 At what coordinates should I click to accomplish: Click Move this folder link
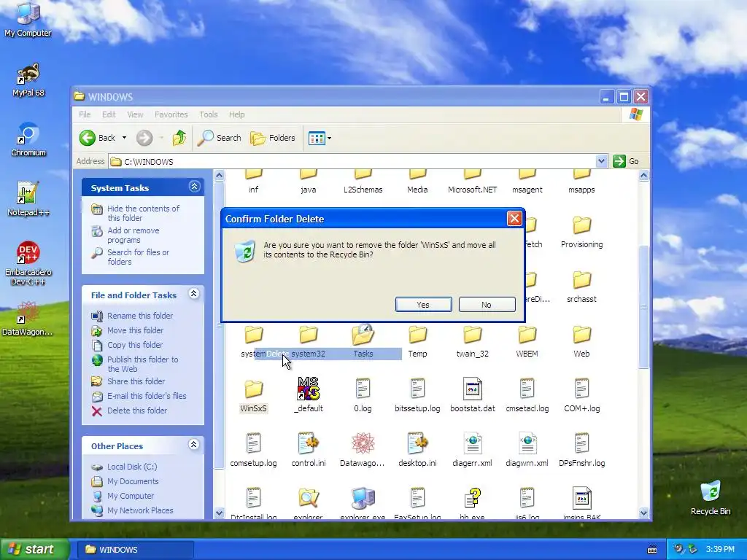(135, 330)
